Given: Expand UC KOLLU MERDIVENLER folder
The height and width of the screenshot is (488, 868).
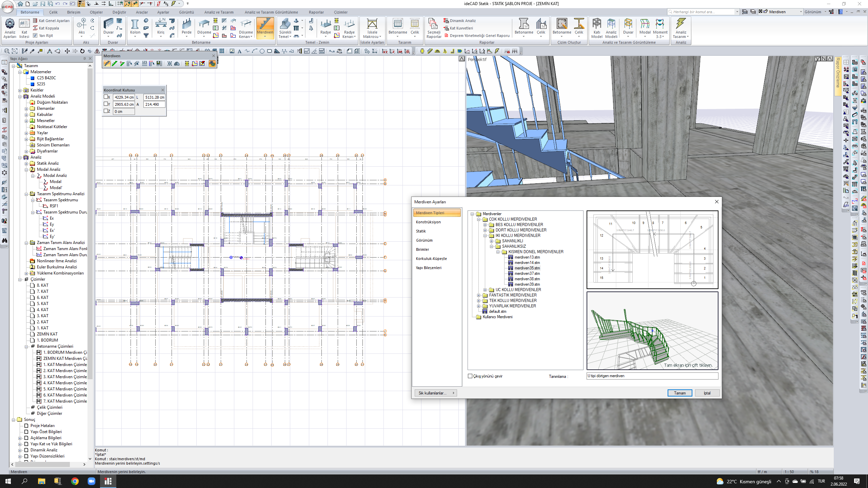Looking at the screenshot, I should 485,290.
